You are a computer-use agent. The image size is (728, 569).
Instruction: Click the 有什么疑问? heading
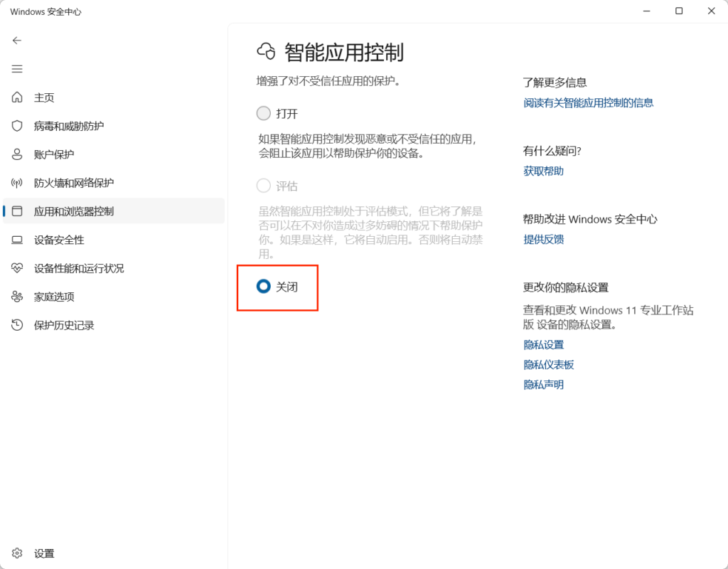click(x=552, y=151)
